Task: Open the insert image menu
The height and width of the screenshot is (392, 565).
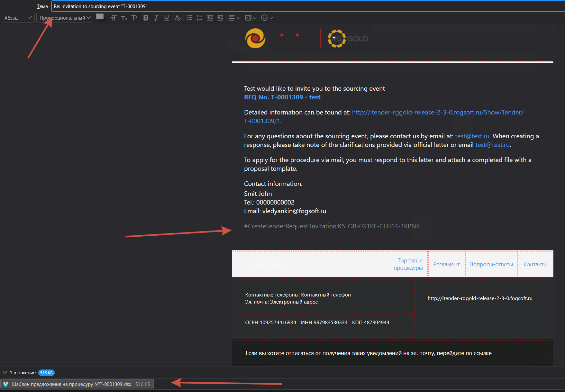Action: pos(251,18)
